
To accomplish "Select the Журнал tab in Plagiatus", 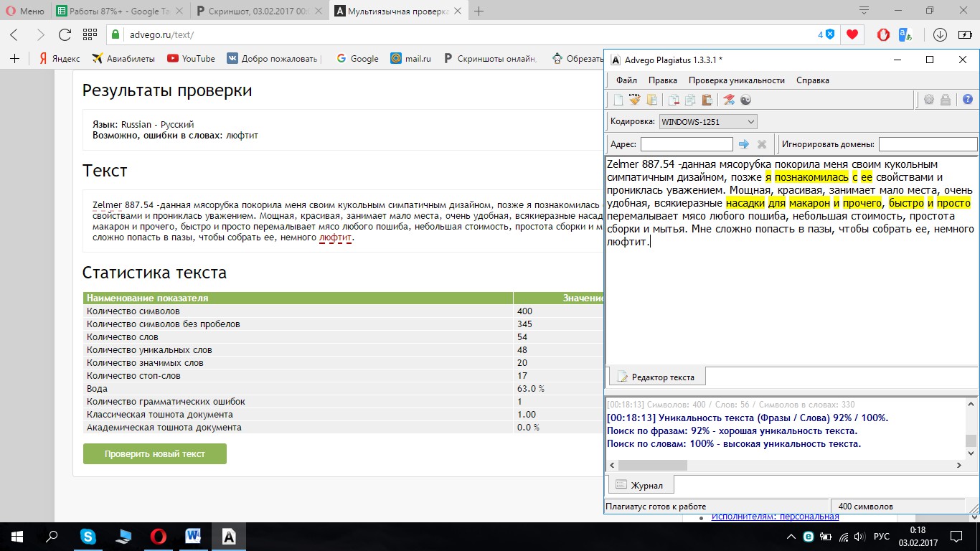I will pos(640,485).
